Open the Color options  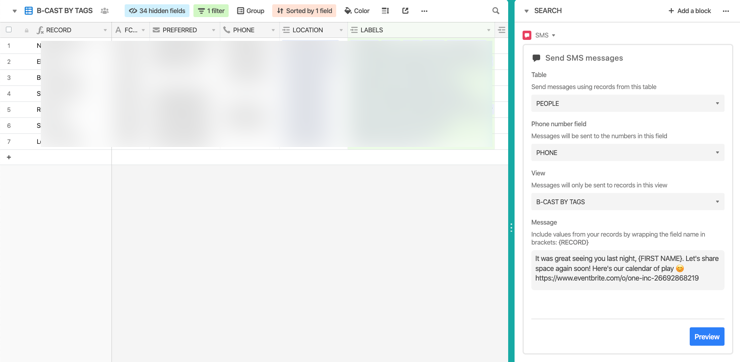357,10
